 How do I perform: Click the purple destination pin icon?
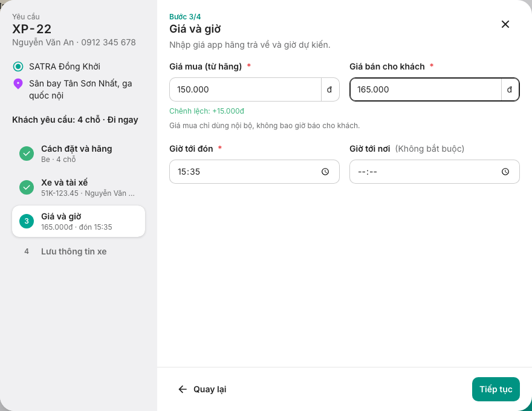(18, 84)
